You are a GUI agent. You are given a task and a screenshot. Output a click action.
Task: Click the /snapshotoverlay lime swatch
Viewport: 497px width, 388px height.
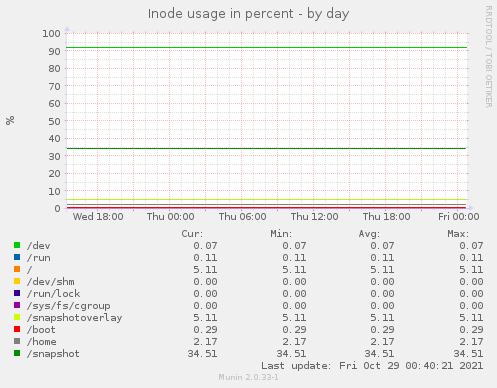17,317
